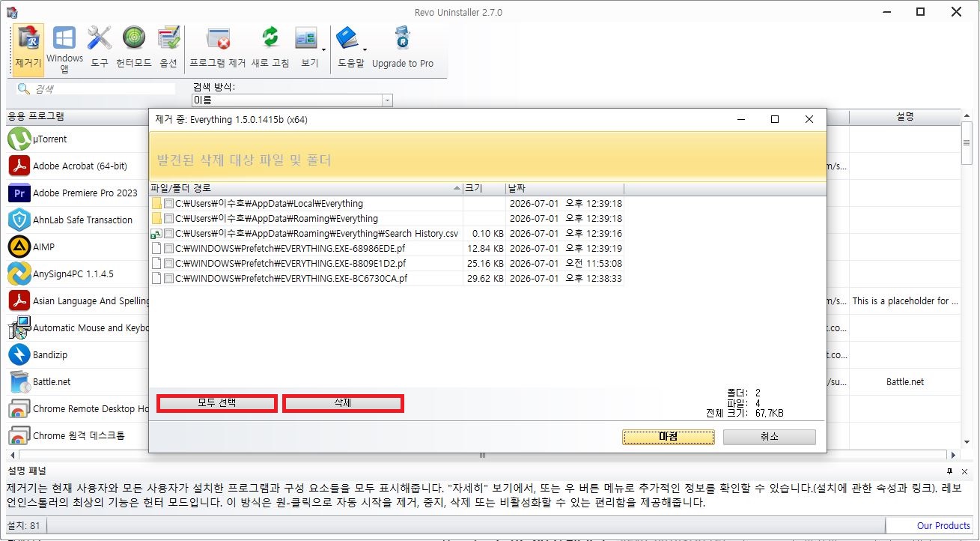Expand the 보기 dropdown arrow
The width and height of the screenshot is (980, 541).
(323, 50)
